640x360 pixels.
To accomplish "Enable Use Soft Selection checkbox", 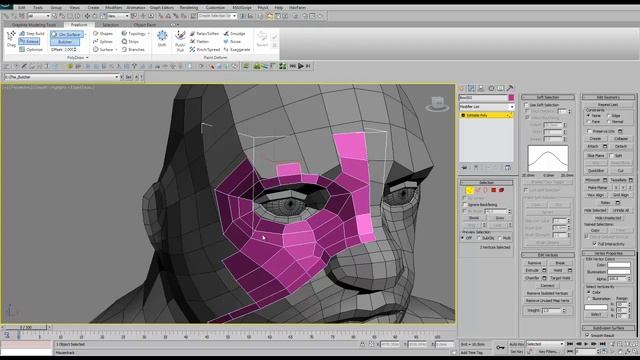I will 526,105.
